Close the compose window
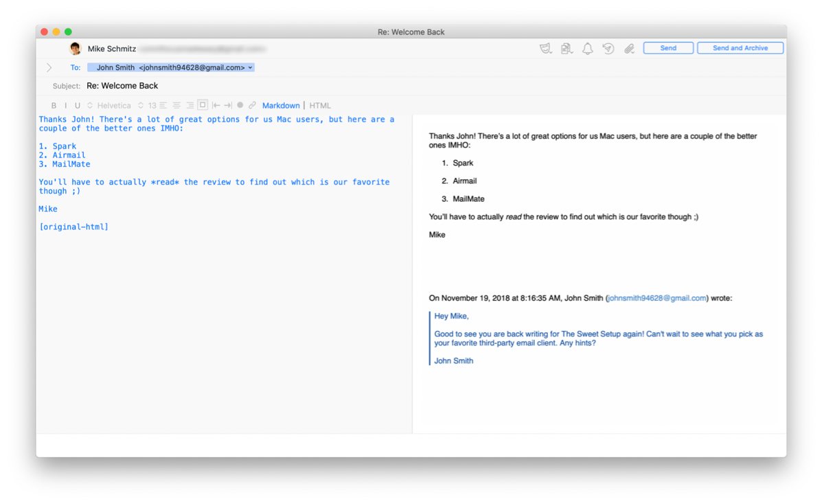824x504 pixels. click(44, 32)
